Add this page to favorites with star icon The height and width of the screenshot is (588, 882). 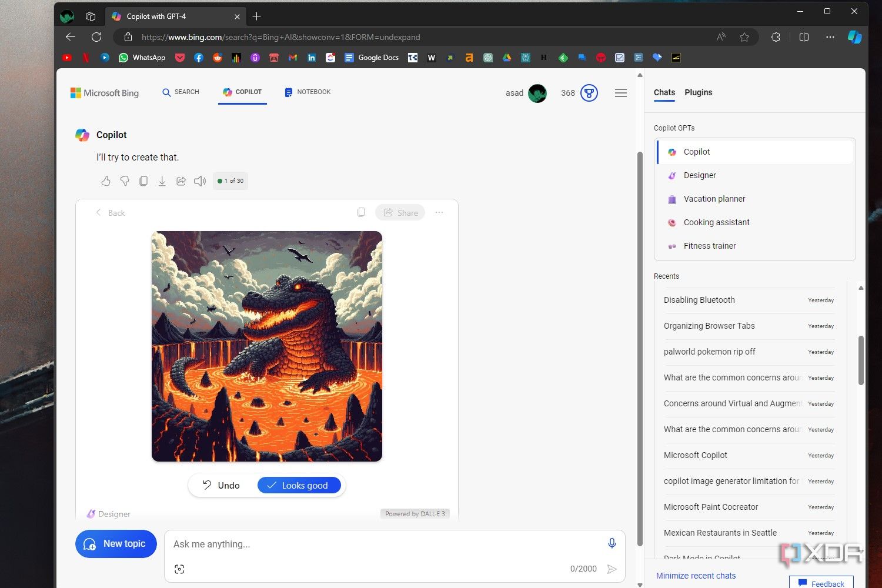(744, 37)
